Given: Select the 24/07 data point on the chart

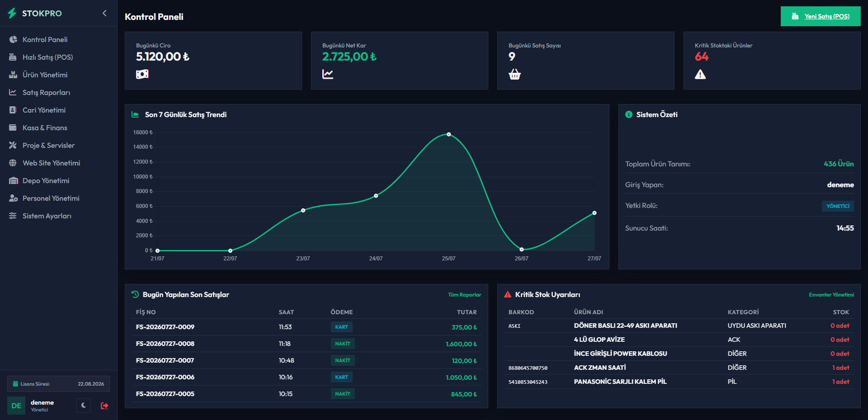Looking at the screenshot, I should point(376,196).
